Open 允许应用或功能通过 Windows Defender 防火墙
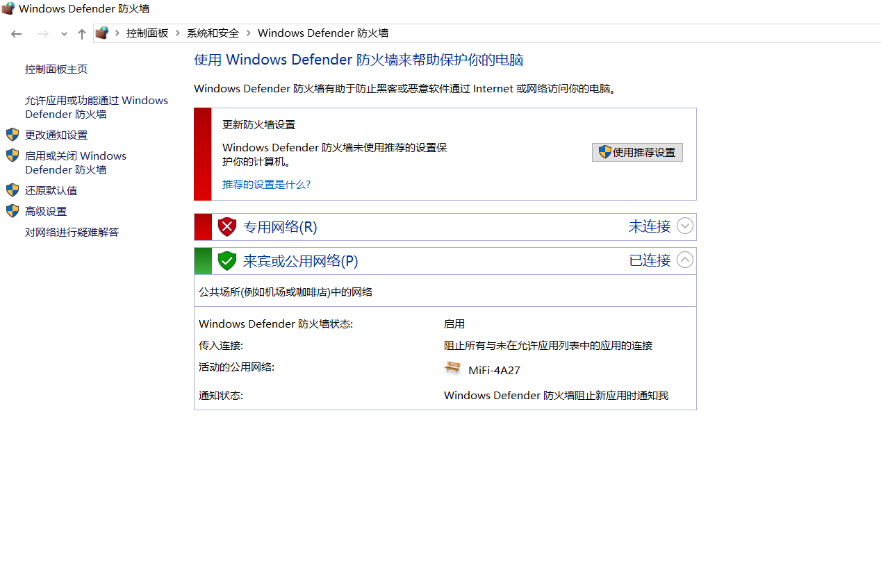881x588 pixels. (97, 108)
